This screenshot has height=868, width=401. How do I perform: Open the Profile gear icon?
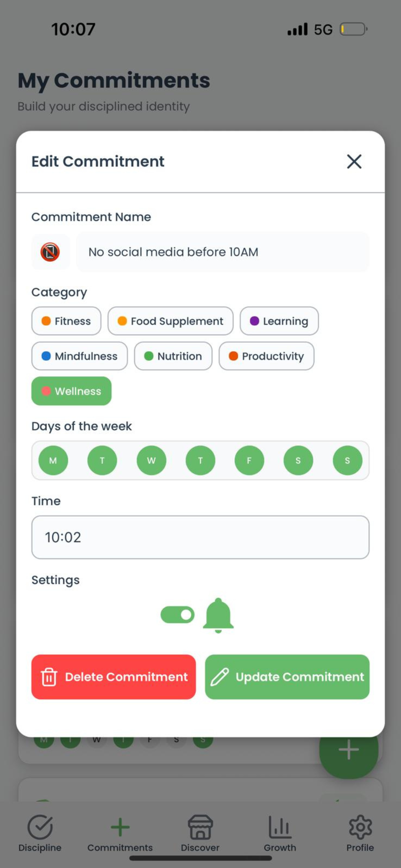pyautogui.click(x=360, y=827)
